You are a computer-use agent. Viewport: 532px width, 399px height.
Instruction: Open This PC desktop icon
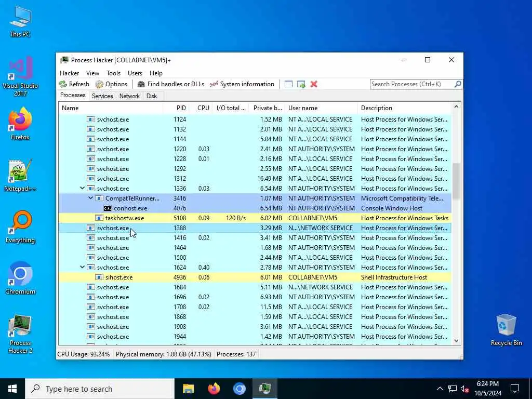point(20,22)
